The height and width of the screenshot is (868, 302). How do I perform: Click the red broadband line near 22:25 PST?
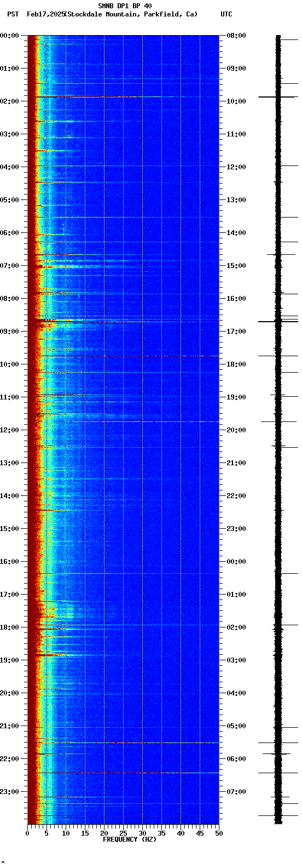(x=123, y=773)
